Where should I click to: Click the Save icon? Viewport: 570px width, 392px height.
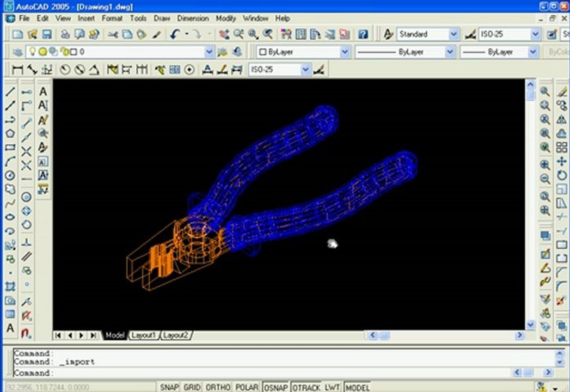coord(47,34)
